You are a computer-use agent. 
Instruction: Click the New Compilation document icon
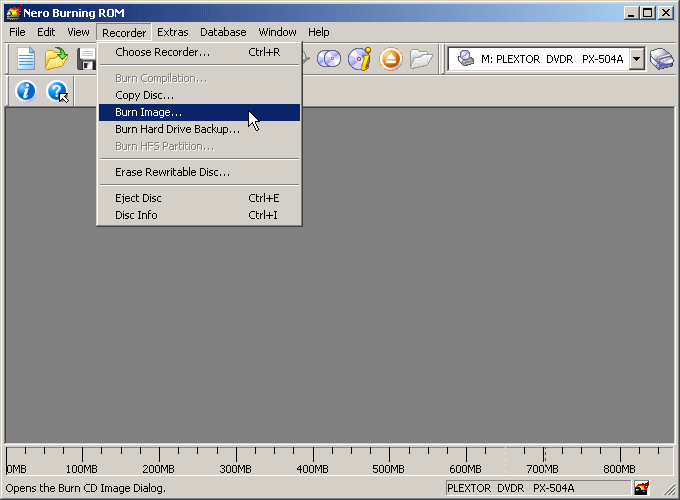[x=25, y=59]
